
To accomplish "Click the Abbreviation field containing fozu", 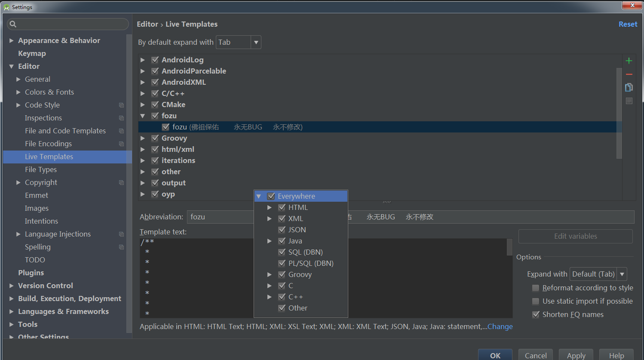I will (221, 217).
